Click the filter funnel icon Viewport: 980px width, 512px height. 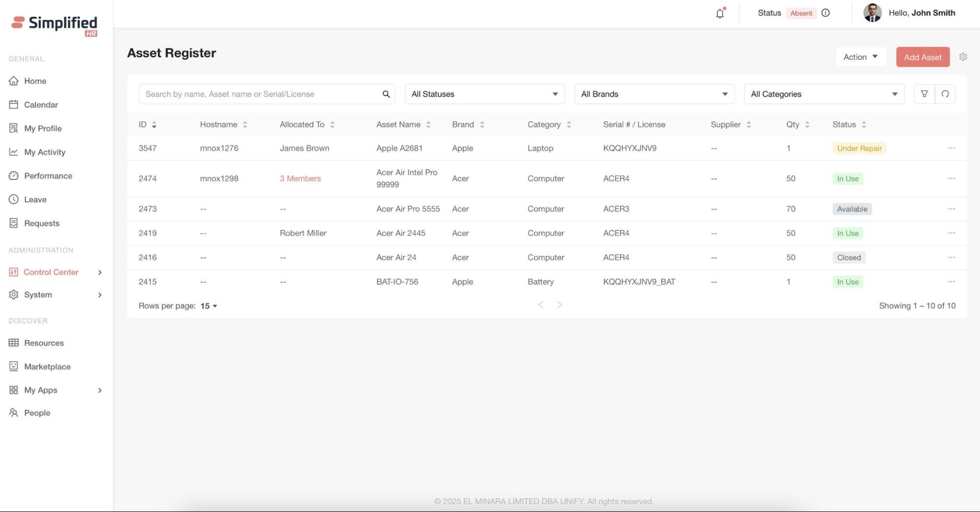[x=924, y=94]
